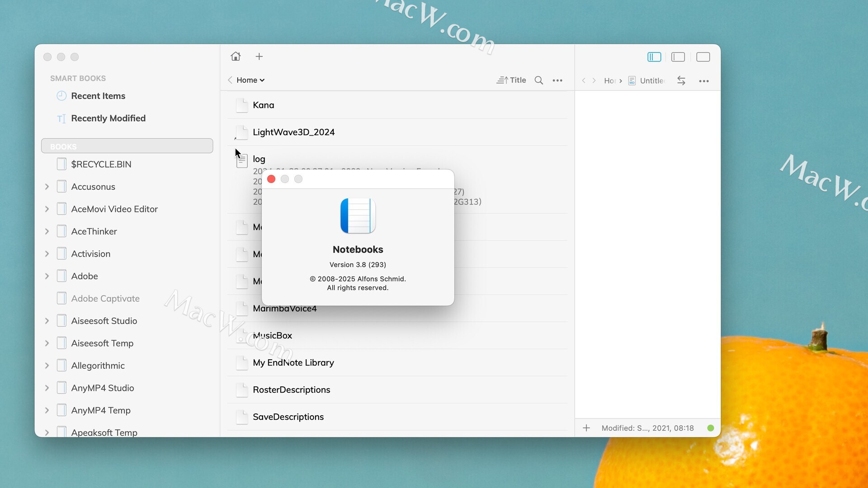Expand the Aiseesoft Studio book

click(x=47, y=321)
